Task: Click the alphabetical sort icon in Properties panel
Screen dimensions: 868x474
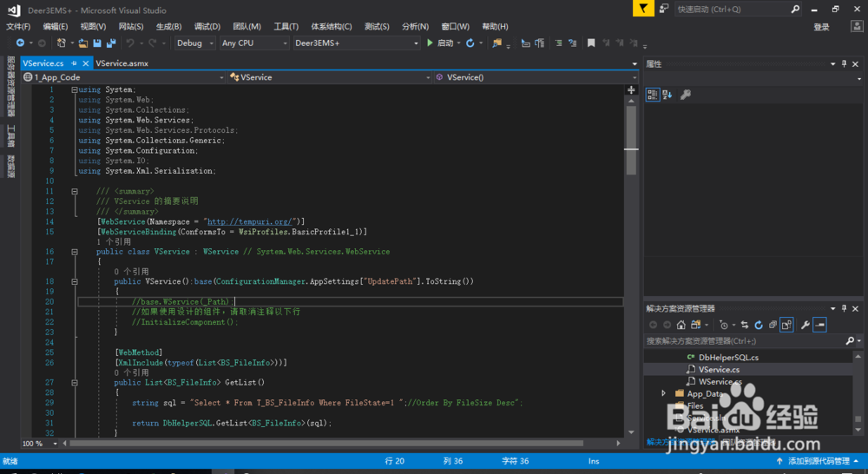Action: tap(667, 95)
